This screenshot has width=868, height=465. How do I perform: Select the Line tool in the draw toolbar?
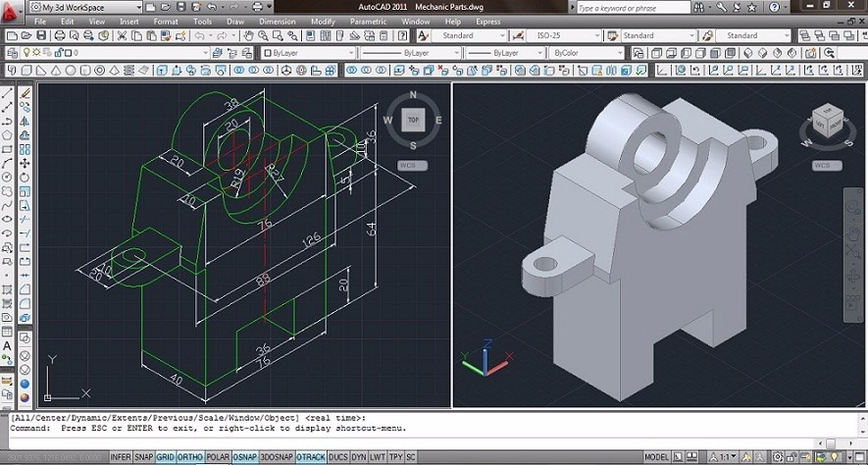pos(7,93)
